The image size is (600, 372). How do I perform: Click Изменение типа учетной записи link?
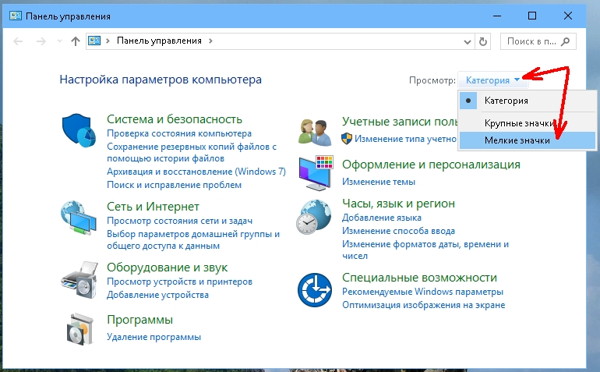[x=405, y=139]
